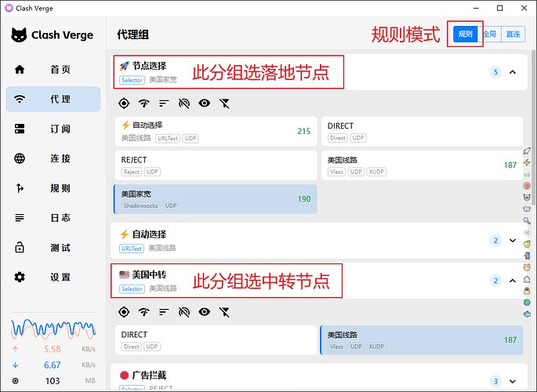Click delay-check URL icon in 节点选择 toolbar
537x392 pixels.
point(184,103)
